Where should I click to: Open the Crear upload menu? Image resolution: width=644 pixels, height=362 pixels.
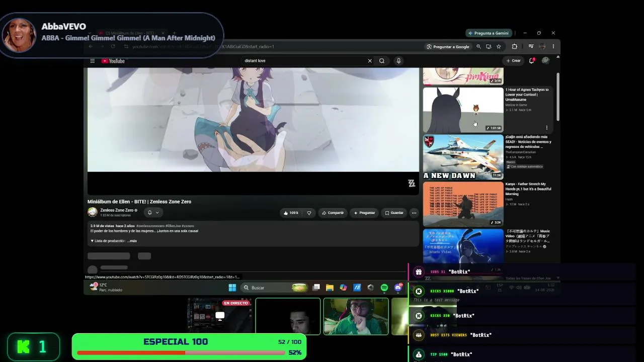tap(514, 61)
